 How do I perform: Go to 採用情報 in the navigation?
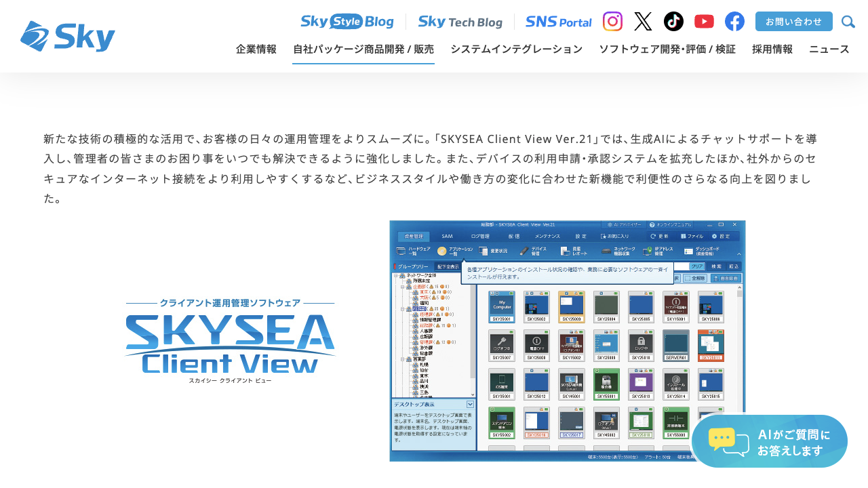[x=772, y=49]
